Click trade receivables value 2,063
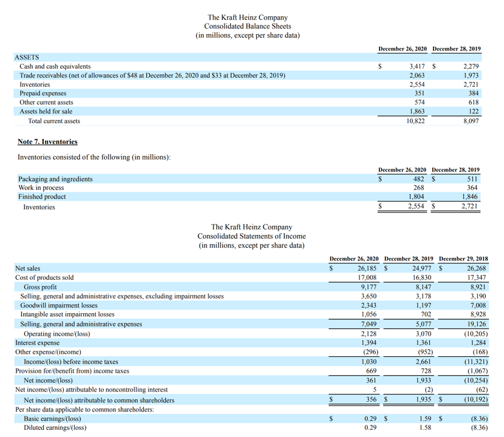Viewport: 504px width, 437px height. tap(417, 75)
